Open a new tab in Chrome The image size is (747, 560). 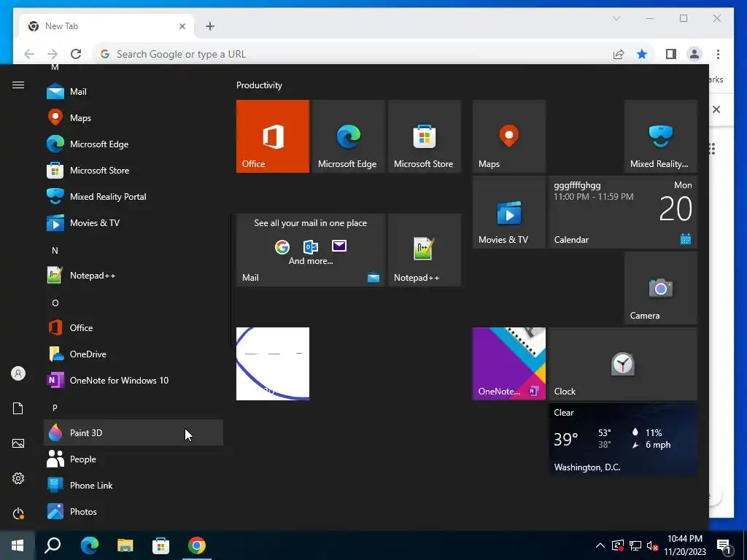[x=210, y=26]
